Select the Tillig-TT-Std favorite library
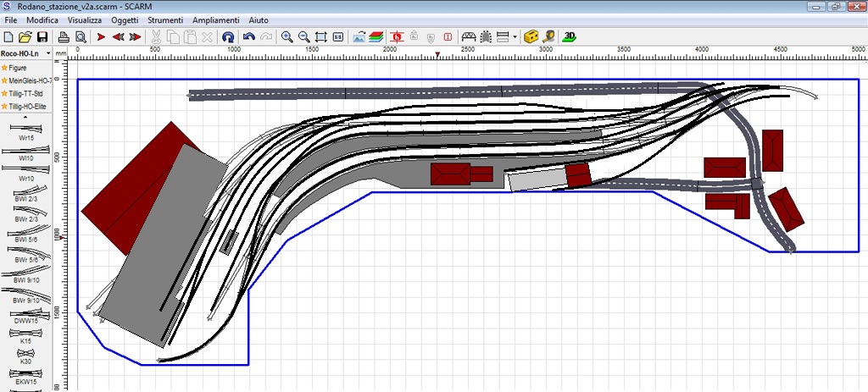868x392 pixels. pyautogui.click(x=27, y=93)
